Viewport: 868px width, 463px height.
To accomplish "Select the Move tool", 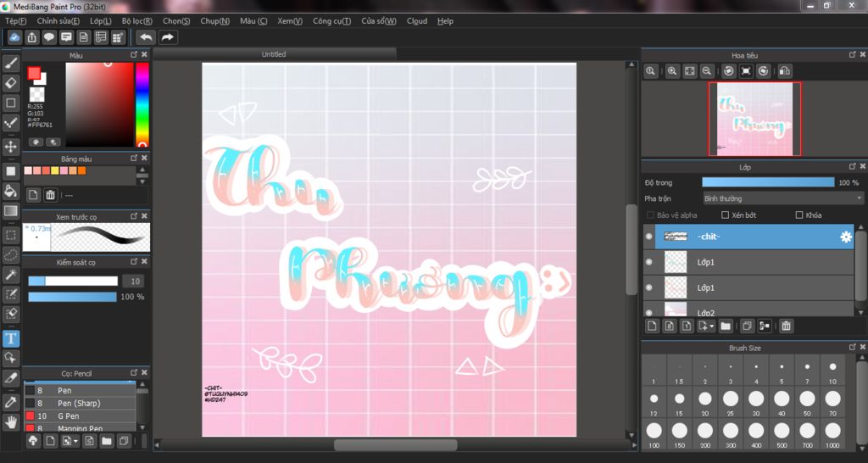I will coord(10,147).
